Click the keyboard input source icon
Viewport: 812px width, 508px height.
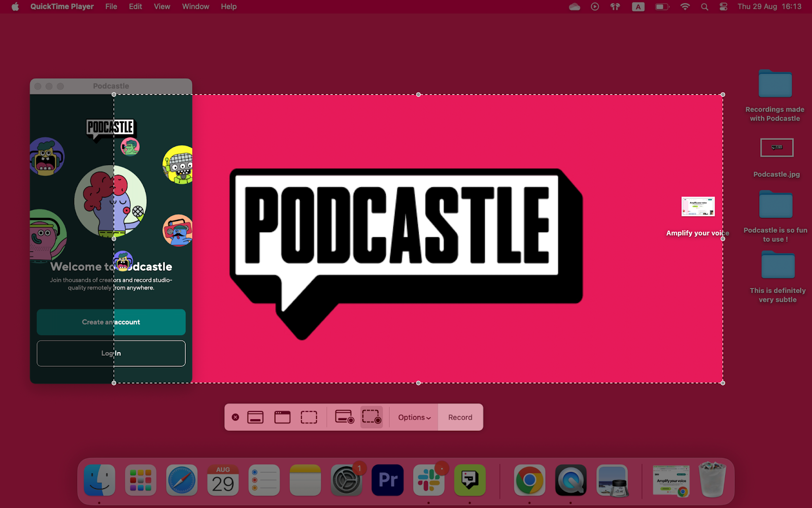638,7
